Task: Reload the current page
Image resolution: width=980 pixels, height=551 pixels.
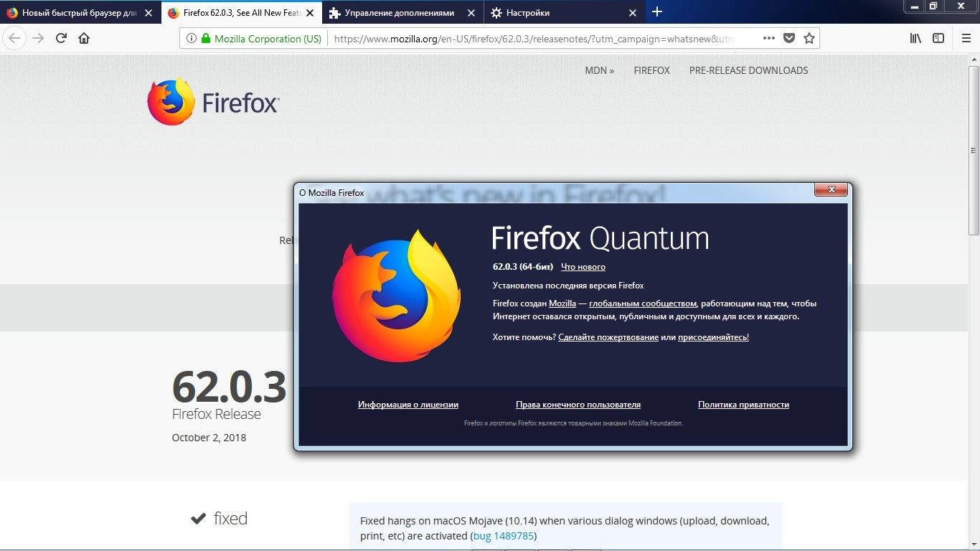Action: click(x=61, y=38)
